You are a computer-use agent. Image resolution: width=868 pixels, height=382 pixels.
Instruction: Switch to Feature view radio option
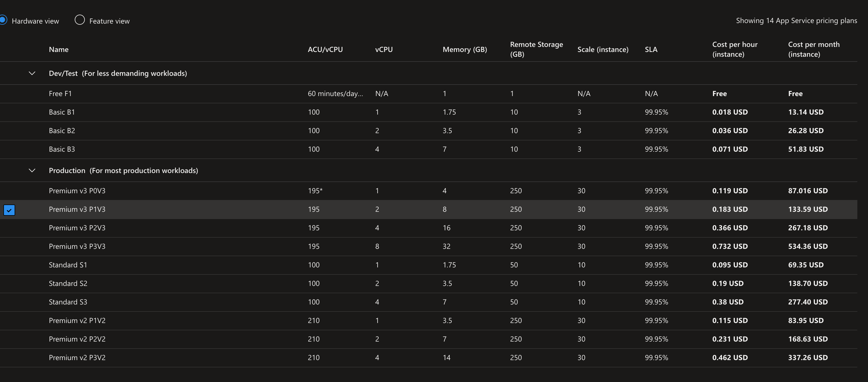tap(80, 20)
